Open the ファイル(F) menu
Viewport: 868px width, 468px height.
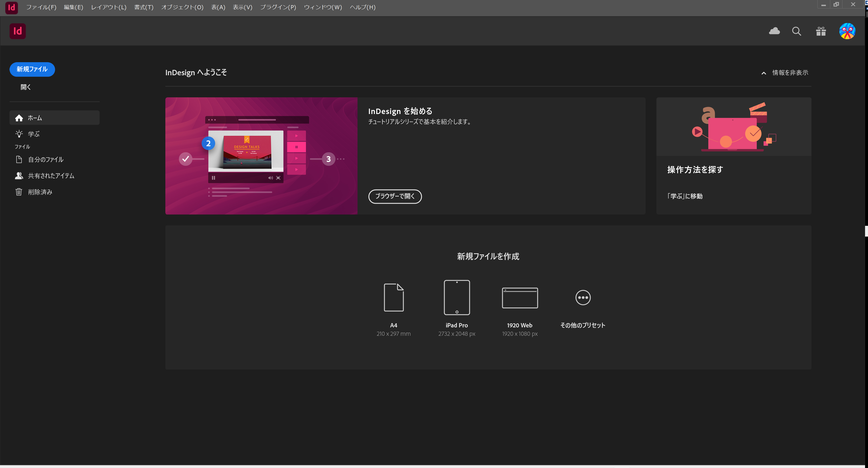pyautogui.click(x=41, y=7)
